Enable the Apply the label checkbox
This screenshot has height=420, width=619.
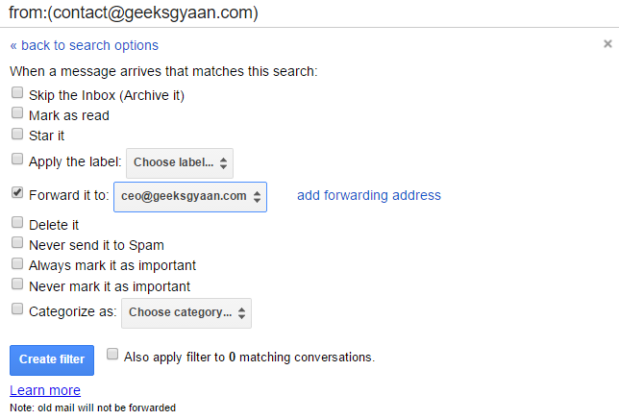17,158
